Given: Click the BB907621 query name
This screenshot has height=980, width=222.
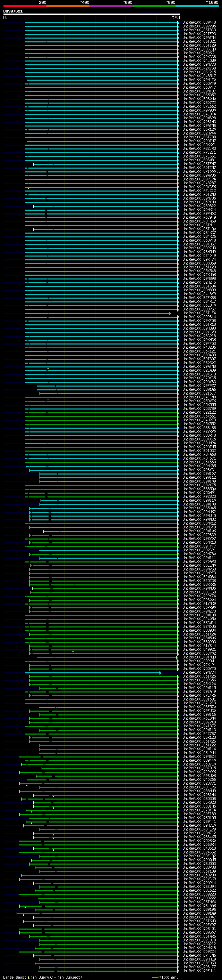Looking at the screenshot, I should (x=13, y=11).
